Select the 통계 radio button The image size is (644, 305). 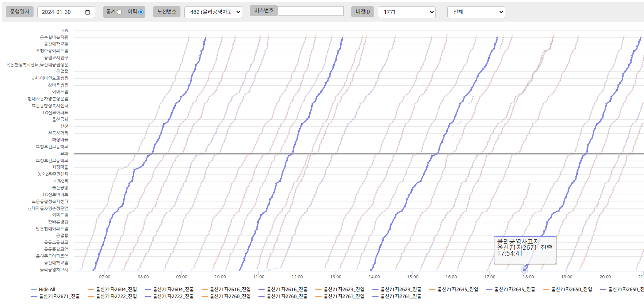pos(119,12)
